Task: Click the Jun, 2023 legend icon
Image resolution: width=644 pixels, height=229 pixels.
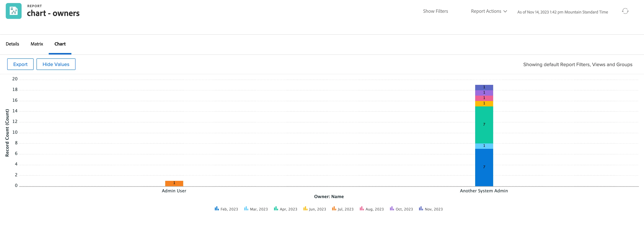Action: point(305,209)
